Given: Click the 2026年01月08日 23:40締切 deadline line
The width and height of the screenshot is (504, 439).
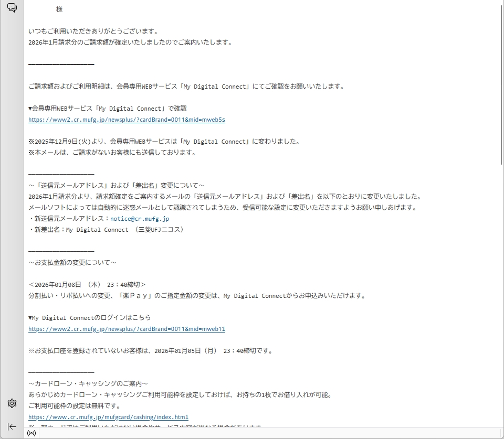Looking at the screenshot, I should 87,284.
